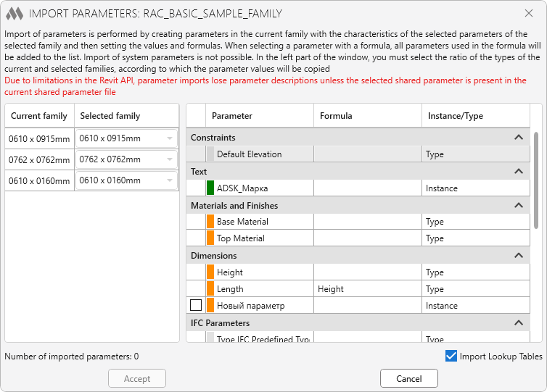Click Type cell in Base Material row
Image resolution: width=547 pixels, height=392 pixels.
click(x=476, y=222)
